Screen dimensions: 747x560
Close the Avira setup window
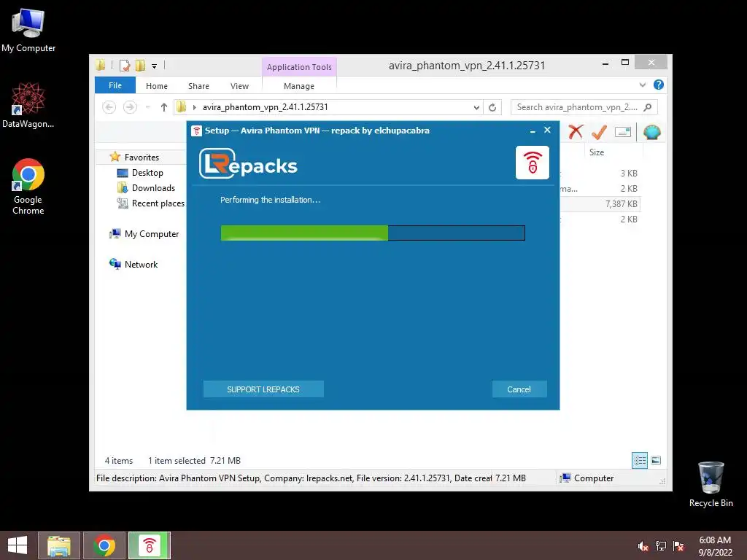click(547, 130)
